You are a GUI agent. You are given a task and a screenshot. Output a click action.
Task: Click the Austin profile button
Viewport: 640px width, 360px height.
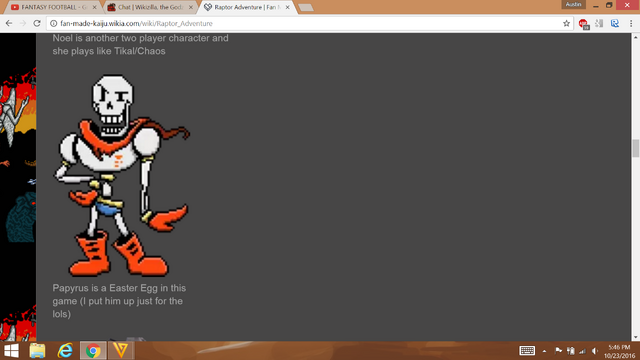point(573,4)
